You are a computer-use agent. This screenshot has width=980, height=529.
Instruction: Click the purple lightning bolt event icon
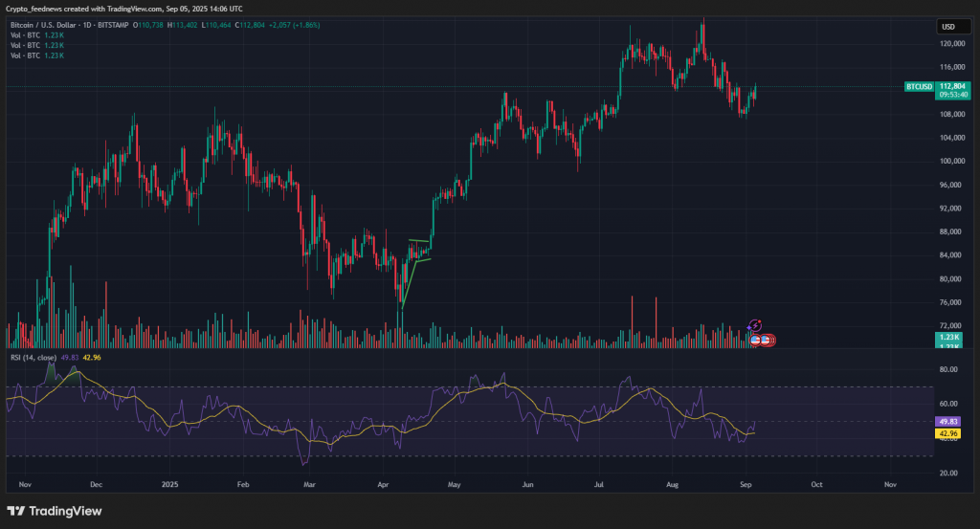pos(754,326)
